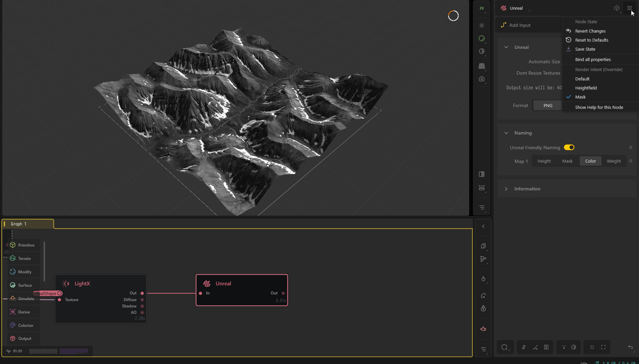Open the Colorize node category
Viewport: 639px width, 364px height.
point(25,326)
